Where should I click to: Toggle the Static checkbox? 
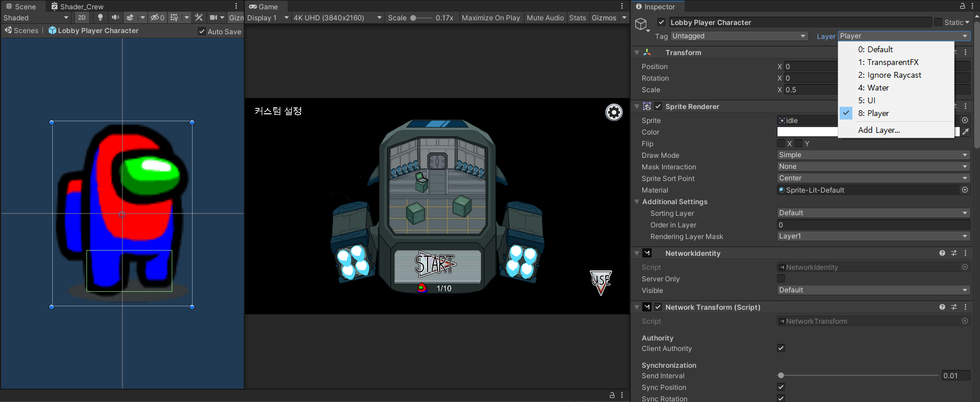[x=938, y=22]
